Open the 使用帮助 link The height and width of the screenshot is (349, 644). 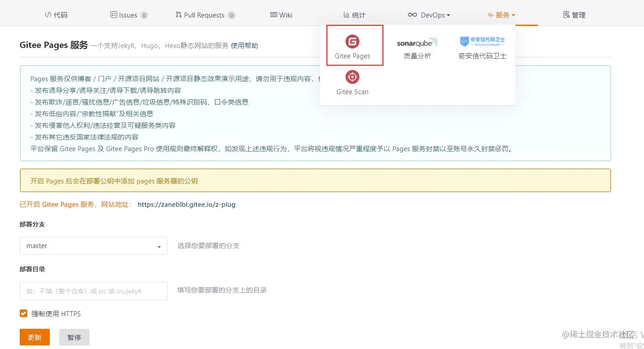point(244,45)
